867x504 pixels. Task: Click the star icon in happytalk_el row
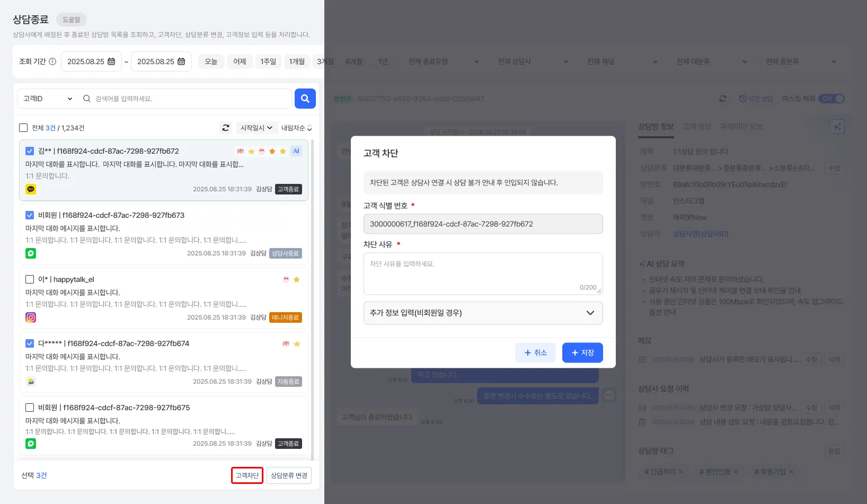point(297,279)
